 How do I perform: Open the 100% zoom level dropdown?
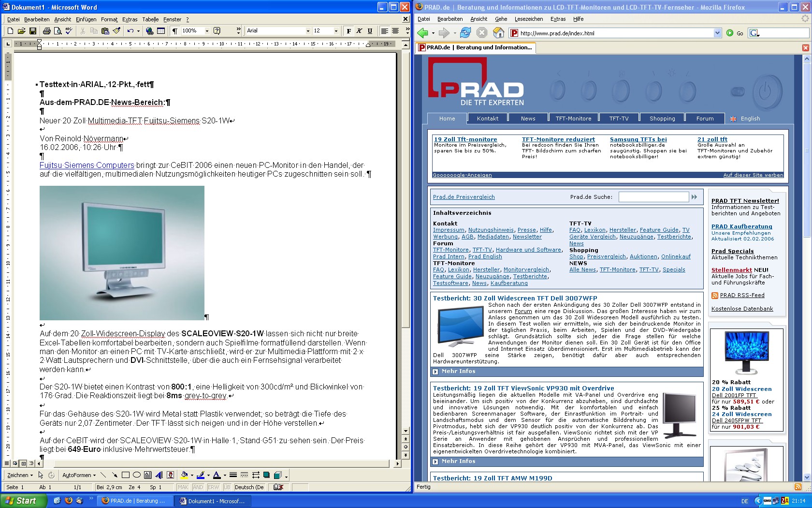coord(207,31)
